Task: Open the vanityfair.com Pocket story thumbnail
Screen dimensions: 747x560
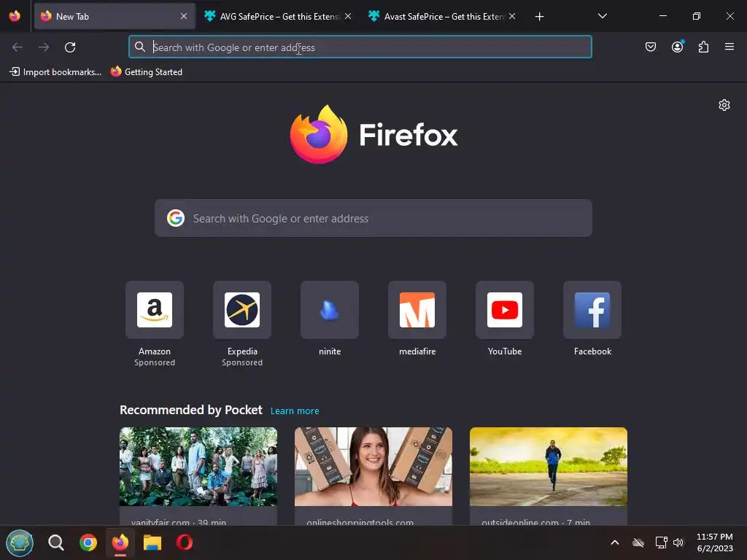Action: click(x=198, y=467)
